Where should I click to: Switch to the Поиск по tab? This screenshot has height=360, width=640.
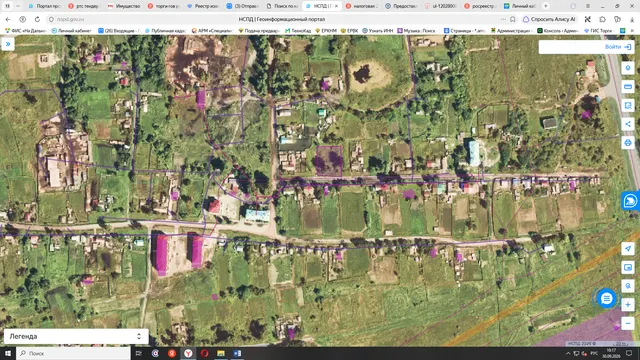click(x=283, y=6)
